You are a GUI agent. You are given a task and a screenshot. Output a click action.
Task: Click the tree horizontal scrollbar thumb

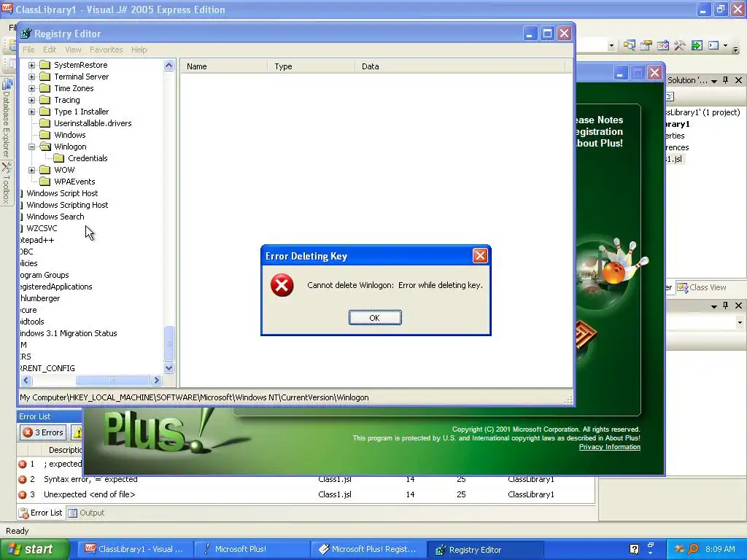click(112, 380)
